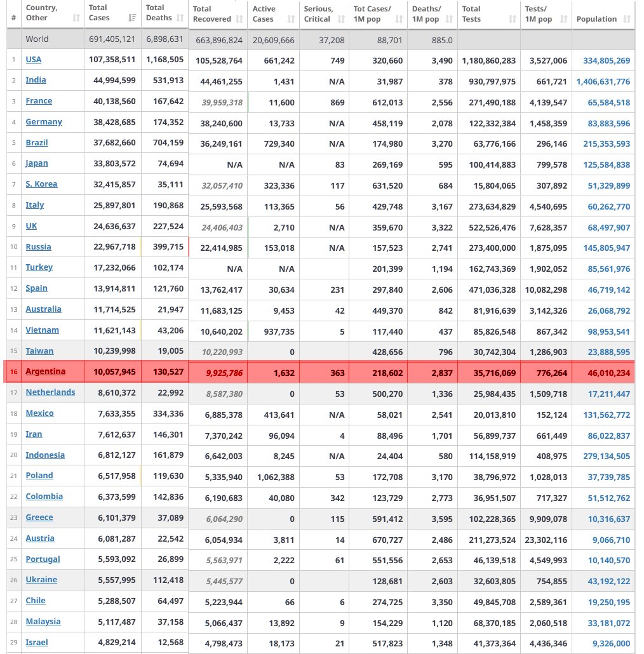
Task: Follow the S. Korea country link
Action: (x=41, y=184)
